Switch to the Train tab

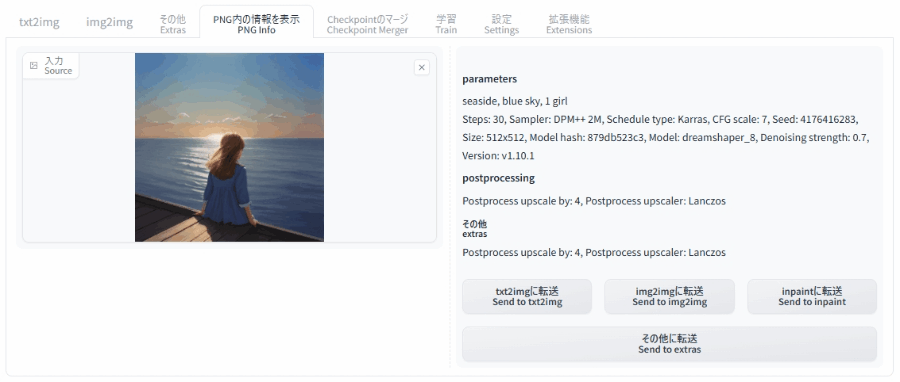point(446,24)
